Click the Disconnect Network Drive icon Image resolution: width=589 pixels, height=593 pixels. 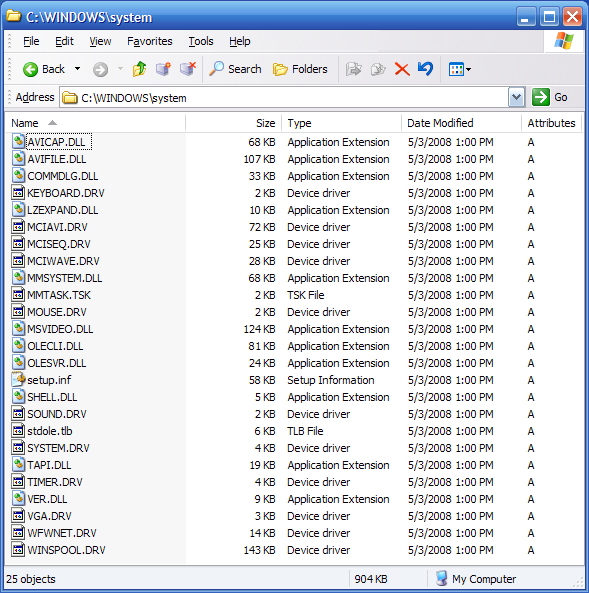pyautogui.click(x=188, y=69)
